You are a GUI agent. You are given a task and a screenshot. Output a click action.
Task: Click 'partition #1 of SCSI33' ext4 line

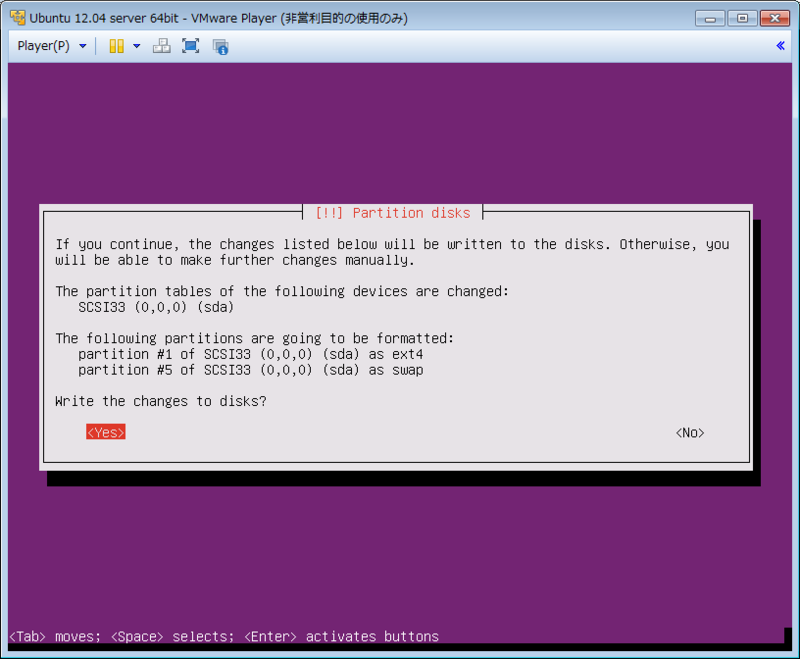pos(251,354)
